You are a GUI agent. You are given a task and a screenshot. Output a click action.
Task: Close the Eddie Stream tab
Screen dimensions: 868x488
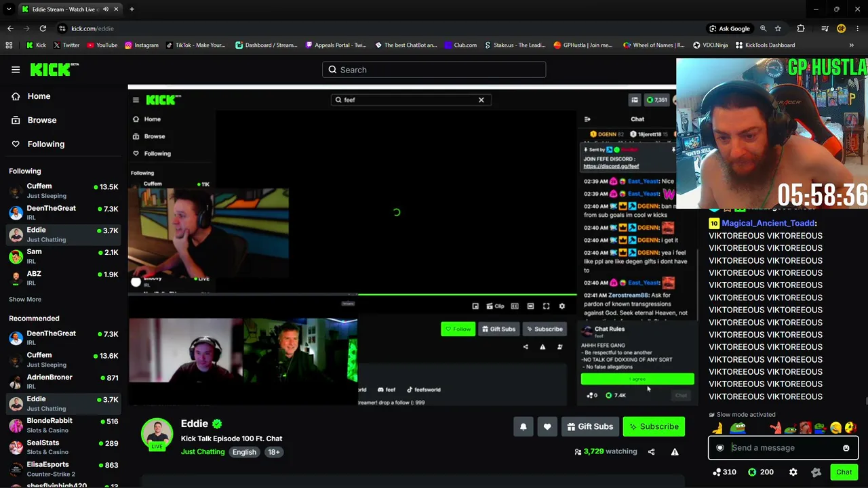[116, 9]
